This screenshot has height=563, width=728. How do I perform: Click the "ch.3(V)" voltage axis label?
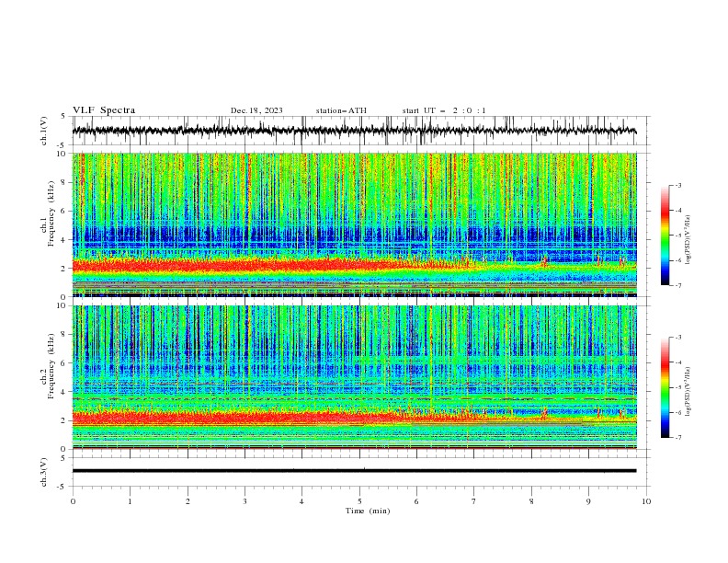coord(44,472)
